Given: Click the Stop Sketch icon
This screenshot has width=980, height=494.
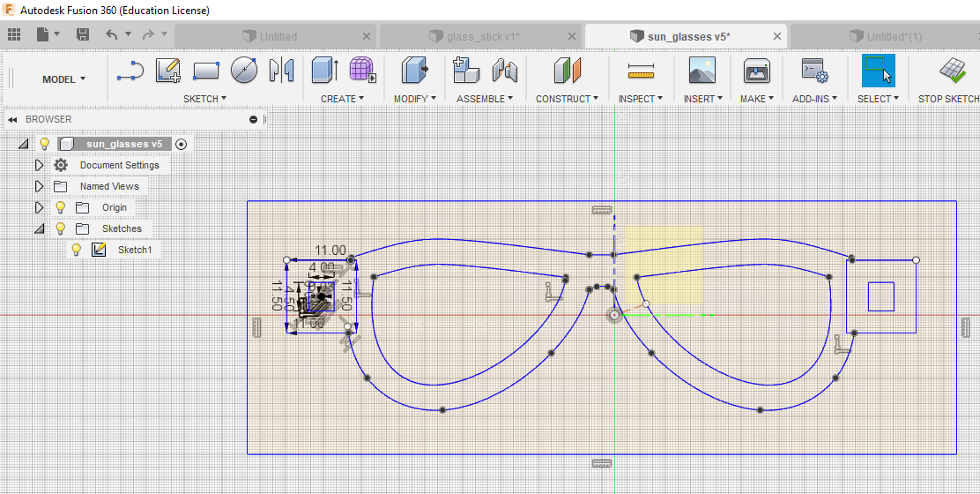Looking at the screenshot, I should (x=952, y=70).
